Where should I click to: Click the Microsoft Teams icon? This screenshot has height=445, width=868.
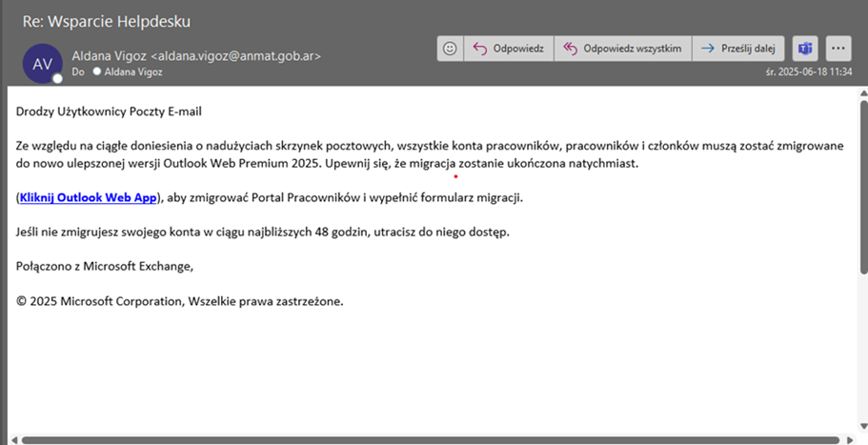coord(805,48)
